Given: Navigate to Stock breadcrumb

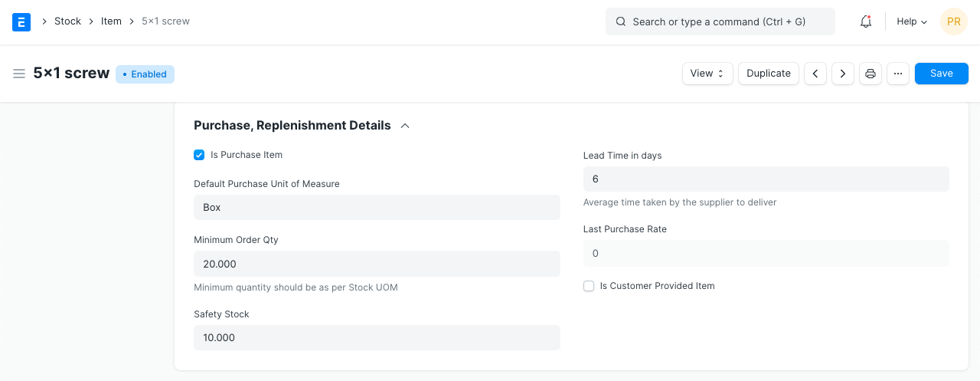Looking at the screenshot, I should pos(67,21).
